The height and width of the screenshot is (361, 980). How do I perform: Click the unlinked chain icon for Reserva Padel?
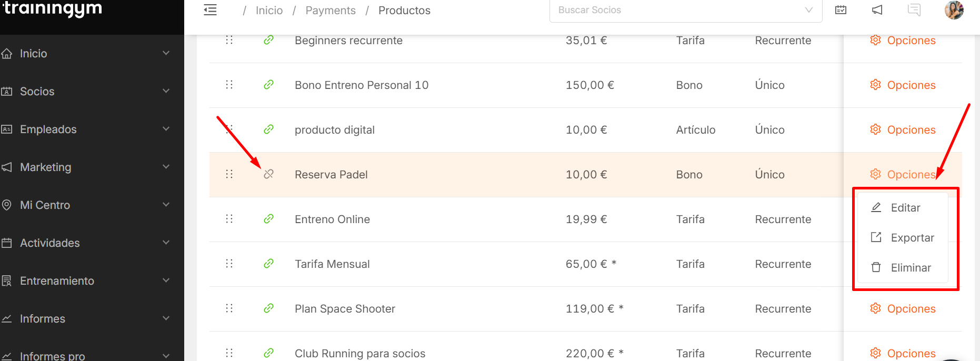[x=268, y=174]
